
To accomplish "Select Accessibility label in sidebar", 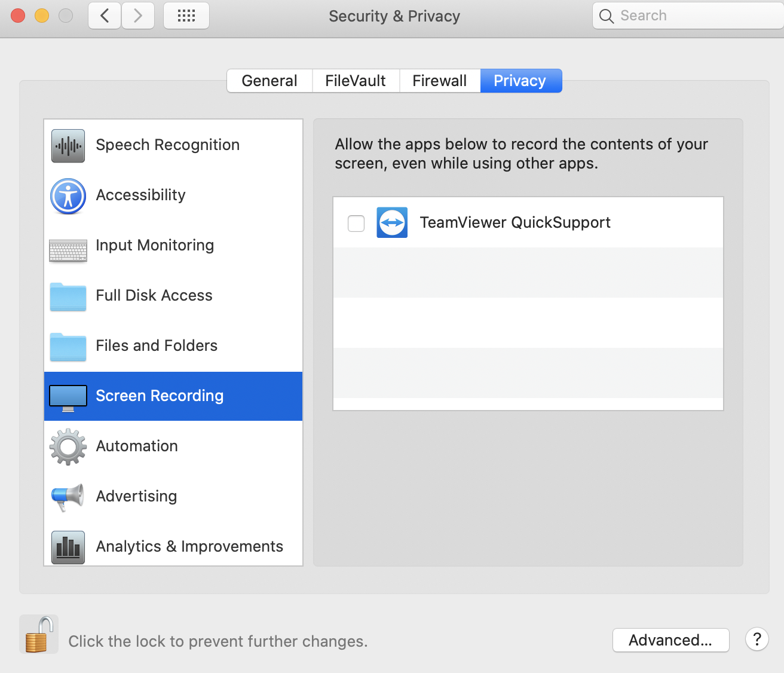I will click(x=141, y=195).
